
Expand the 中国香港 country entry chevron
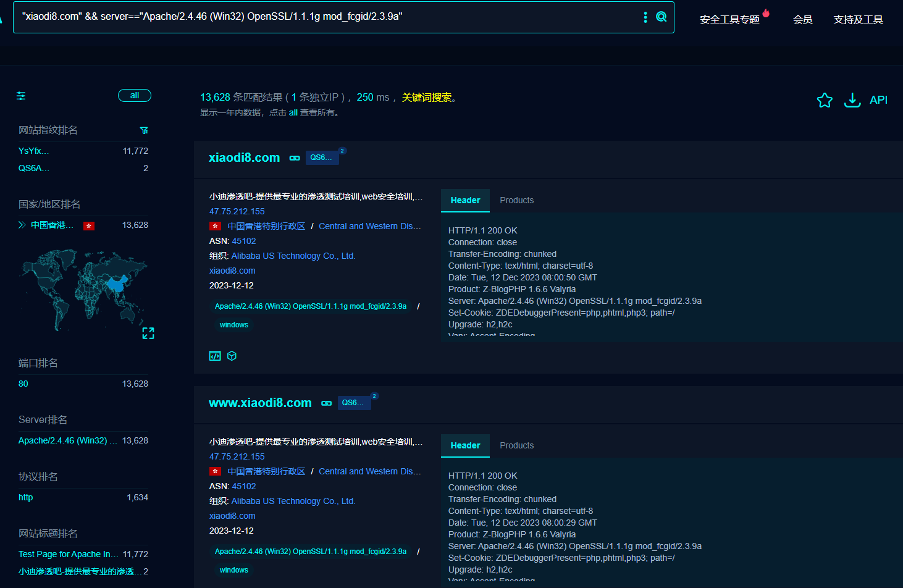point(22,225)
